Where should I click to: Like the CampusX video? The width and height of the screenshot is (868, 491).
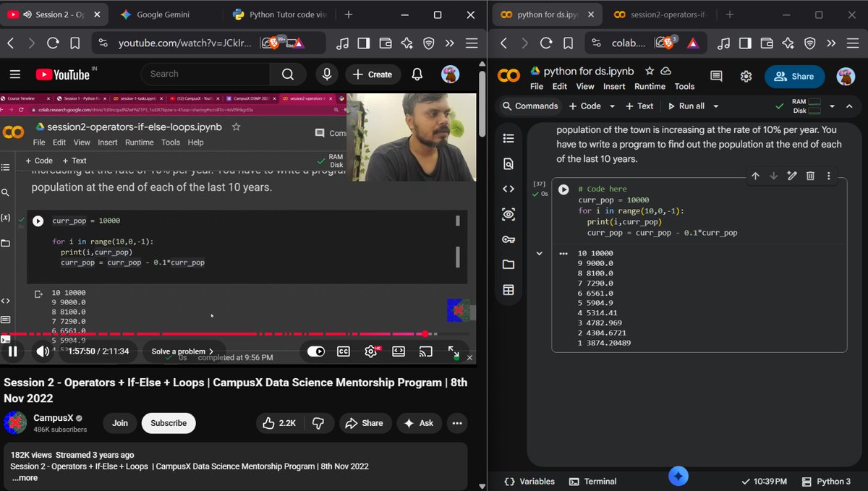278,423
